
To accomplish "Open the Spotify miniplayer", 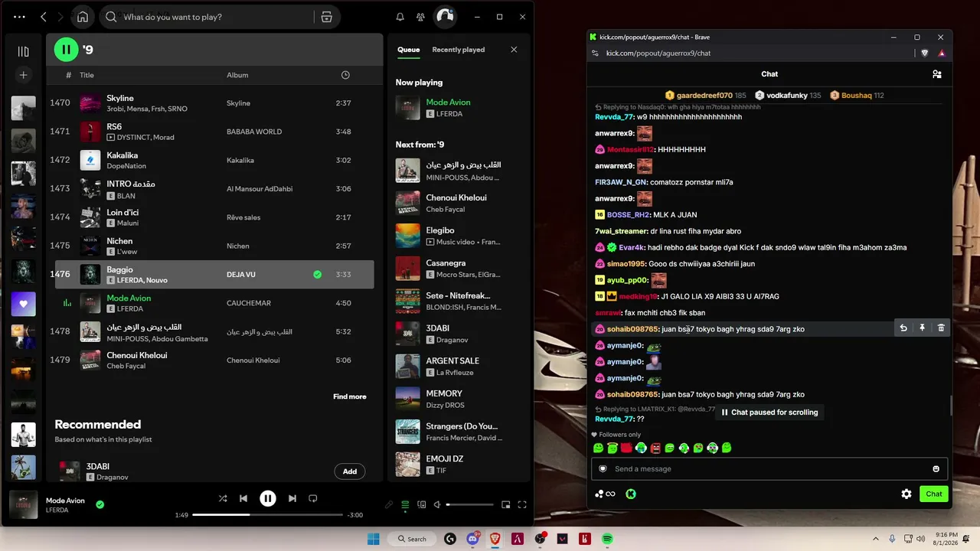I will pyautogui.click(x=505, y=504).
